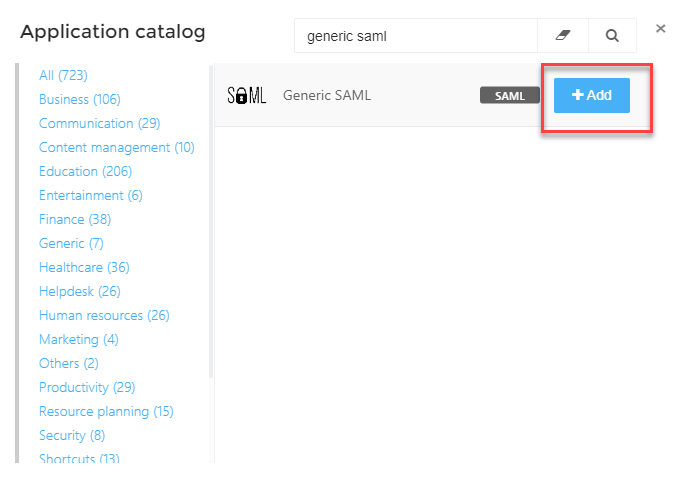Click the category list scrollbar

pyautogui.click(x=211, y=221)
